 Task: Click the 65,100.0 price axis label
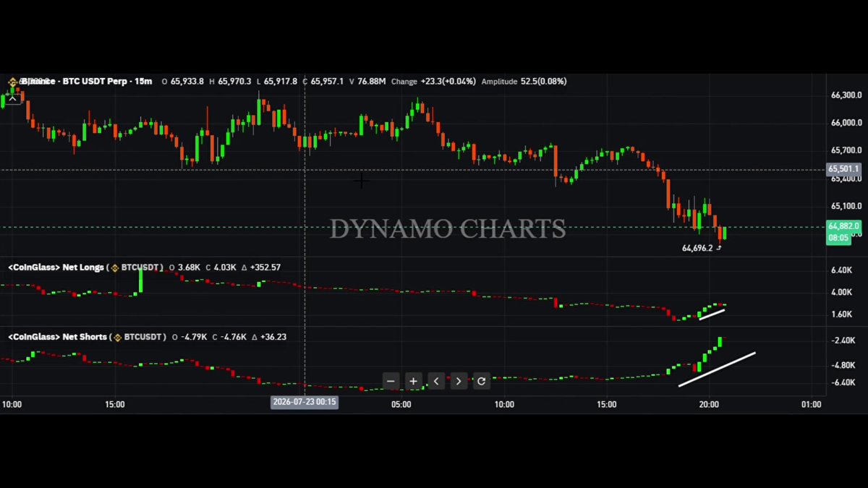click(846, 206)
